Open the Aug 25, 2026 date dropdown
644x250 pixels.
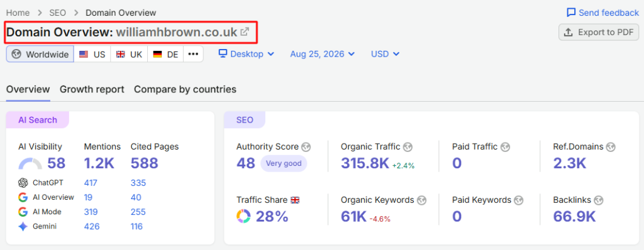pyautogui.click(x=323, y=54)
